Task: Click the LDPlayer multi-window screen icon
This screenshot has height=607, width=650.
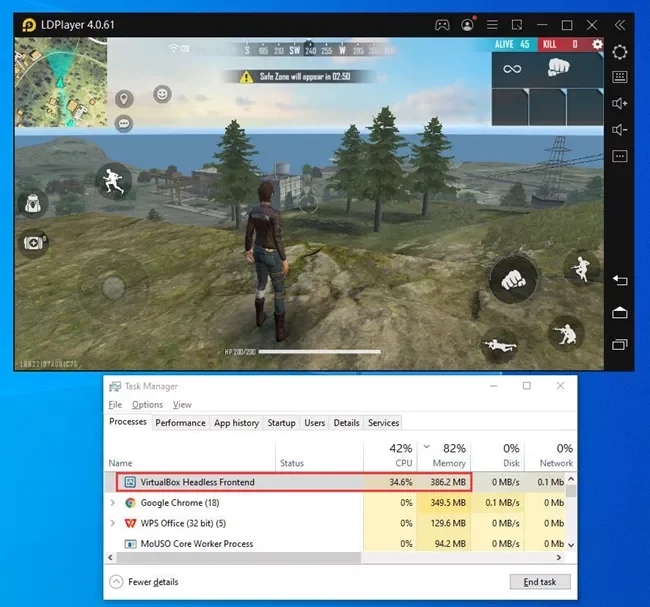Action: [517, 25]
